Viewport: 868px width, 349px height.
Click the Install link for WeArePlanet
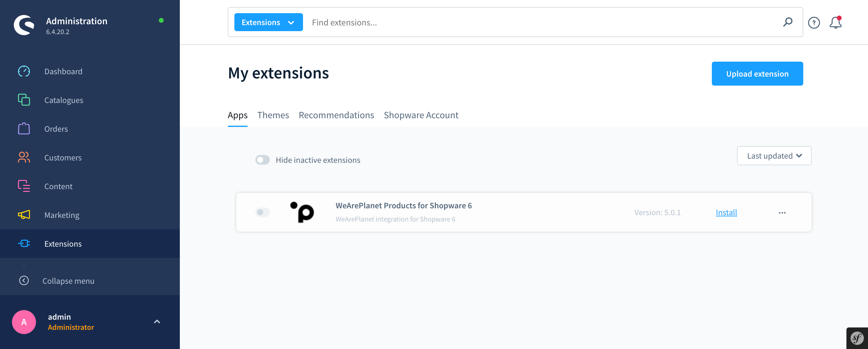coord(726,212)
